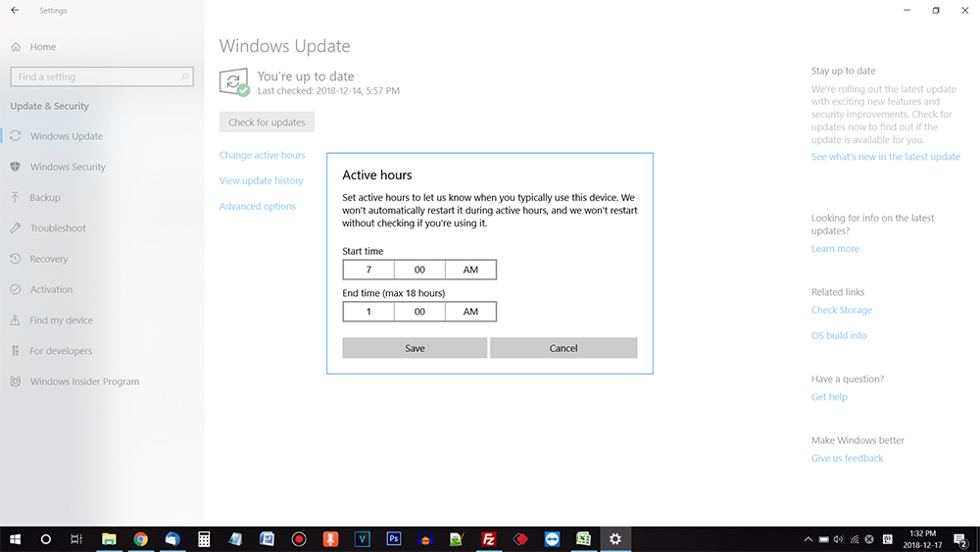The height and width of the screenshot is (552, 980).
Task: Open Find my device settings
Action: pos(61,320)
